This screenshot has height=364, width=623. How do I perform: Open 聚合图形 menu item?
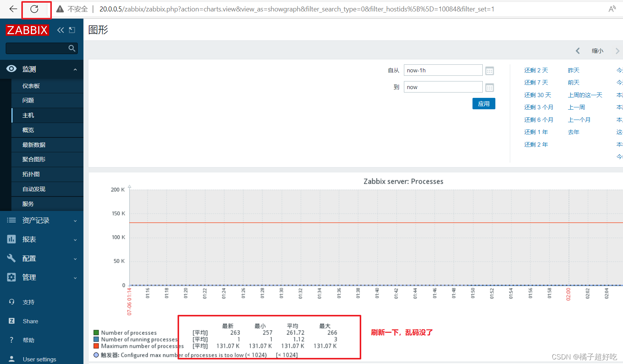pos(48,160)
